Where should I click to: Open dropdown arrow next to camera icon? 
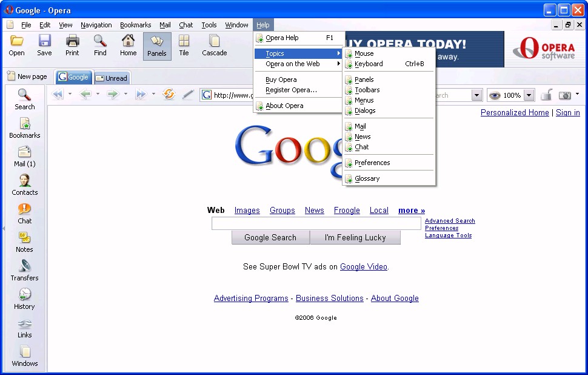point(578,94)
